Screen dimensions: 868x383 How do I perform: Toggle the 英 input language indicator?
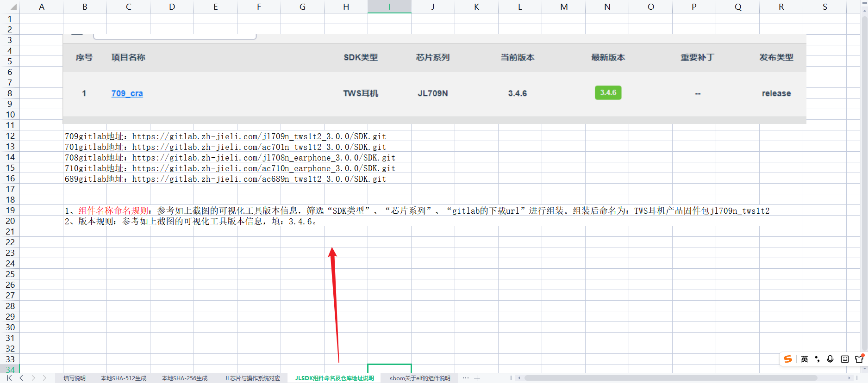coord(805,359)
